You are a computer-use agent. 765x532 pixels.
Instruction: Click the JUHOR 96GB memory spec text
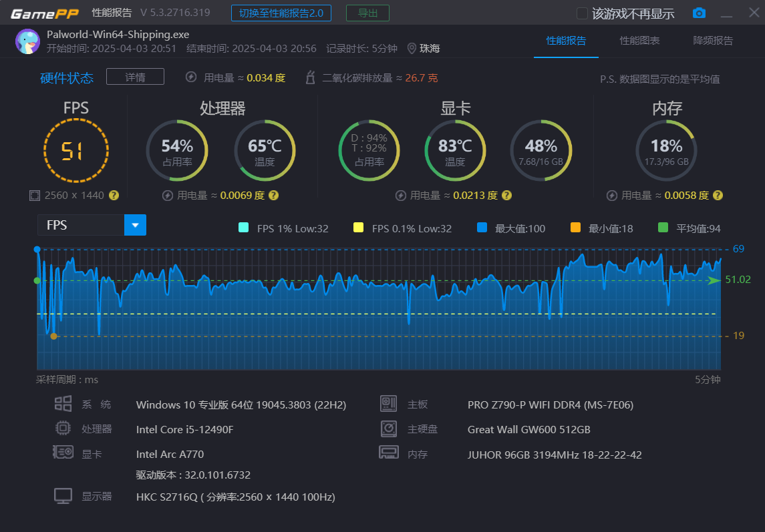(555, 455)
